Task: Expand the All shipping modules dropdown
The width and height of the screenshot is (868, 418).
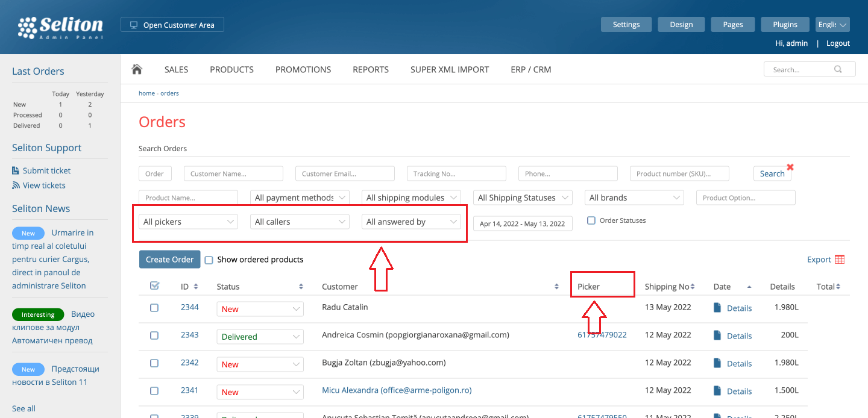Action: pyautogui.click(x=411, y=198)
